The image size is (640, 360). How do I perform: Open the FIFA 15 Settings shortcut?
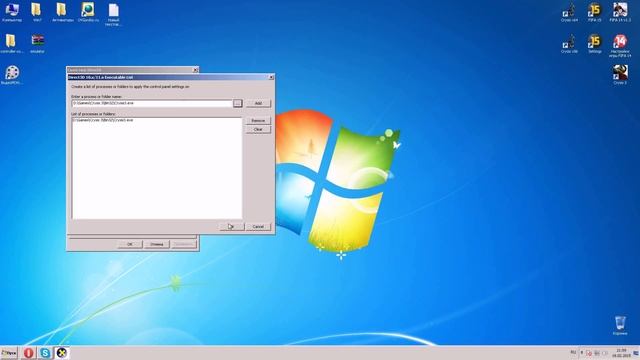coord(594,43)
